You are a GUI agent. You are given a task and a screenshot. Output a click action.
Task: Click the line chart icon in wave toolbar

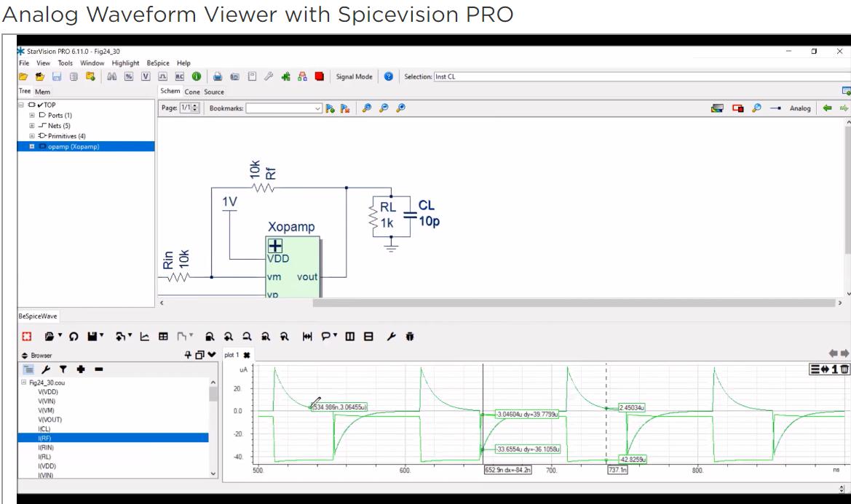[x=144, y=337]
